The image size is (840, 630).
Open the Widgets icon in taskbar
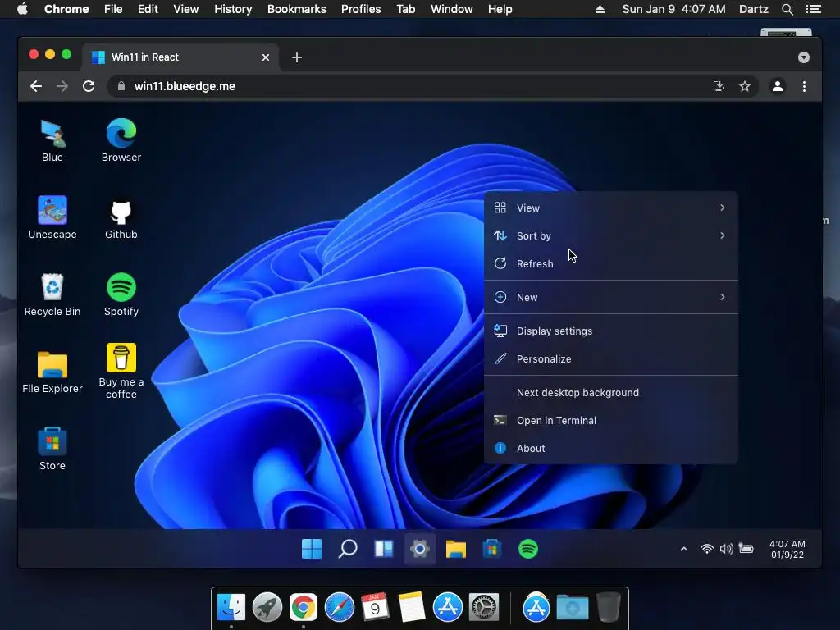(x=384, y=549)
